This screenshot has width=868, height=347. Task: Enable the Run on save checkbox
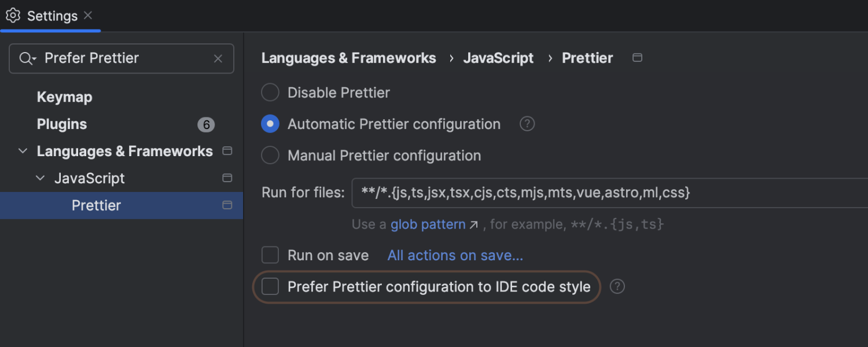tap(270, 255)
